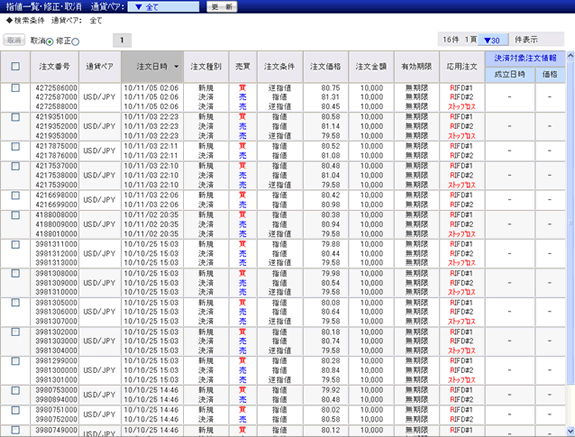Click the 更新 refresh button
The width and height of the screenshot is (575, 437).
click(x=222, y=7)
